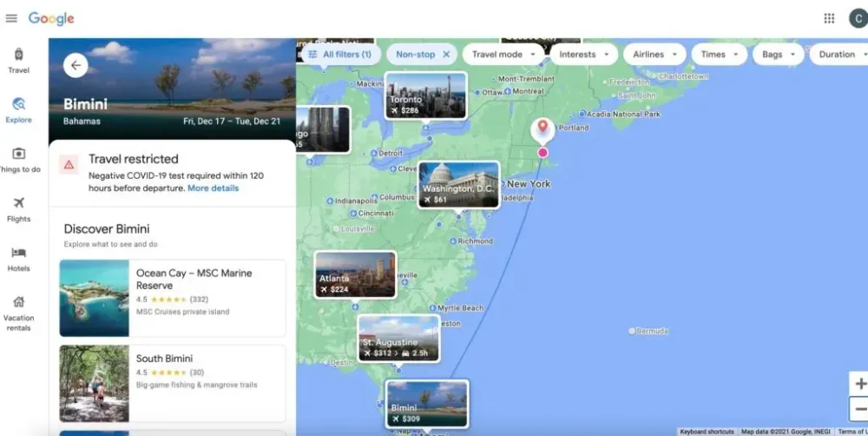Select Bimini $309 map card
Screen dimensions: 868x436
[x=427, y=404]
